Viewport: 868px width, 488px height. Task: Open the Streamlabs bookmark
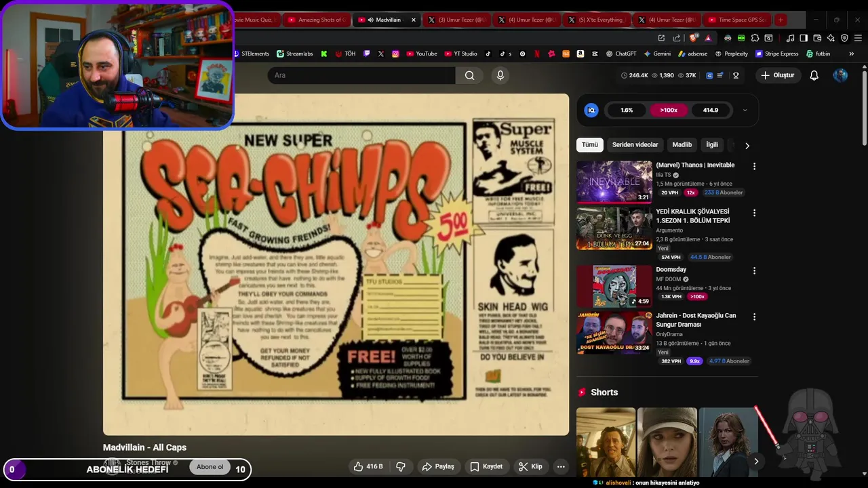coord(295,54)
